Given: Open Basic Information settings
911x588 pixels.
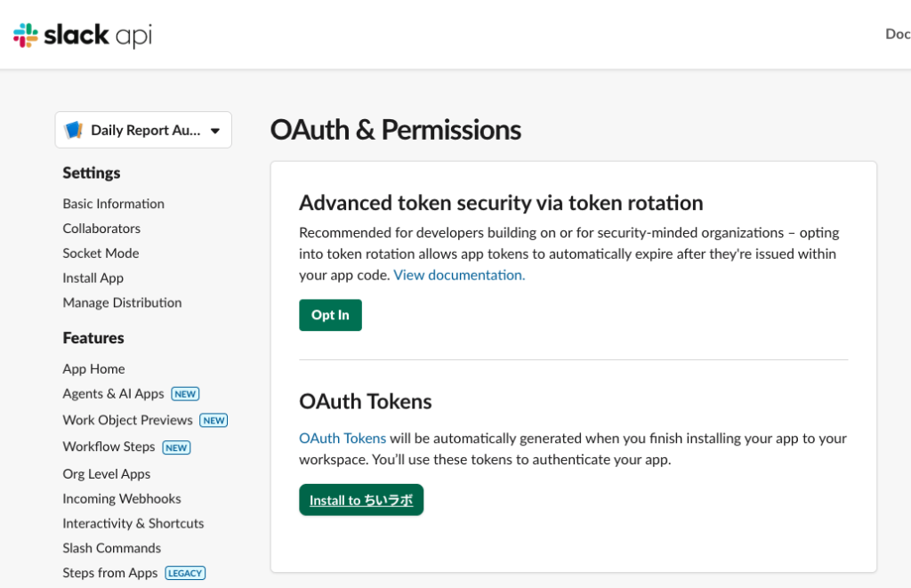Looking at the screenshot, I should (x=113, y=204).
